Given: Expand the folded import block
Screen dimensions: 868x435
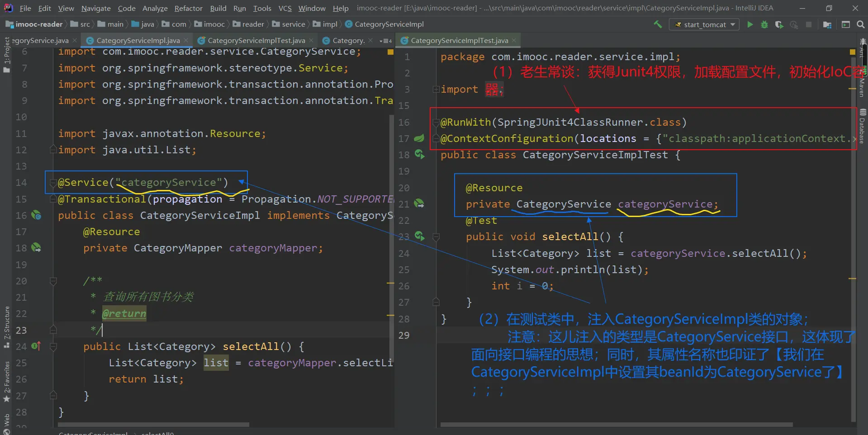Looking at the screenshot, I should (x=436, y=90).
